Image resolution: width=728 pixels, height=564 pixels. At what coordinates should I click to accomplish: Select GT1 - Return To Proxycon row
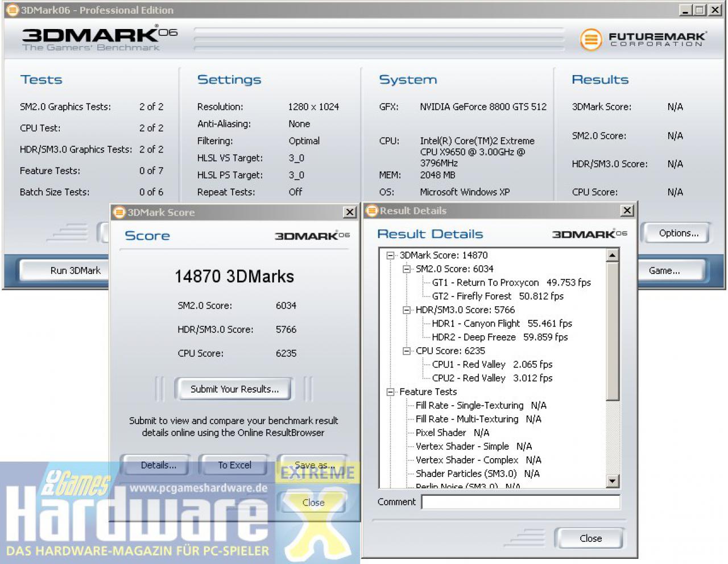[x=511, y=283]
